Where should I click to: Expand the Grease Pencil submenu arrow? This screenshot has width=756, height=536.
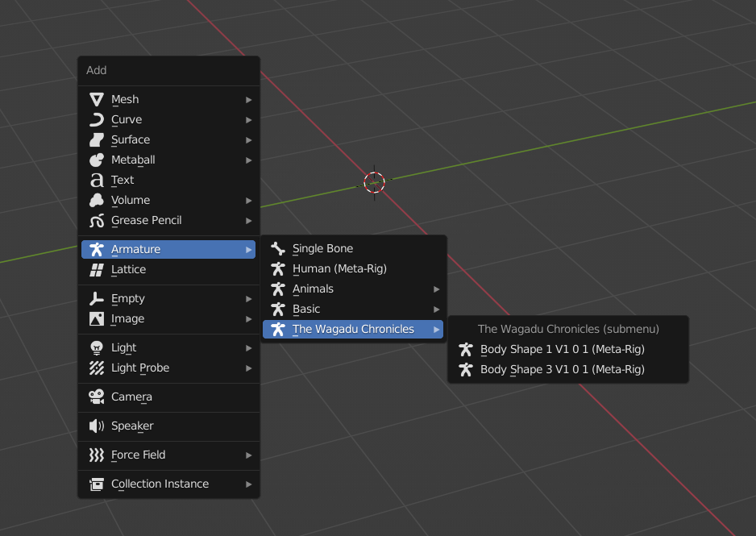coord(249,221)
